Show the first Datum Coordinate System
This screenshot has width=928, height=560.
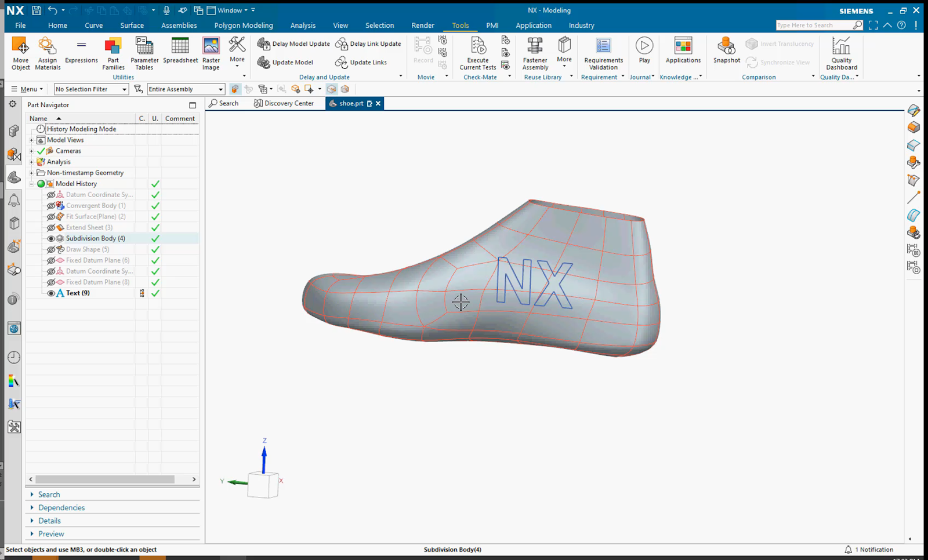(x=51, y=195)
